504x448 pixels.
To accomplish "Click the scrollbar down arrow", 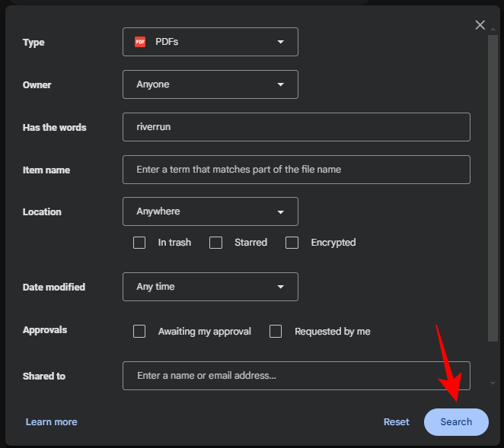I will coord(493,383).
